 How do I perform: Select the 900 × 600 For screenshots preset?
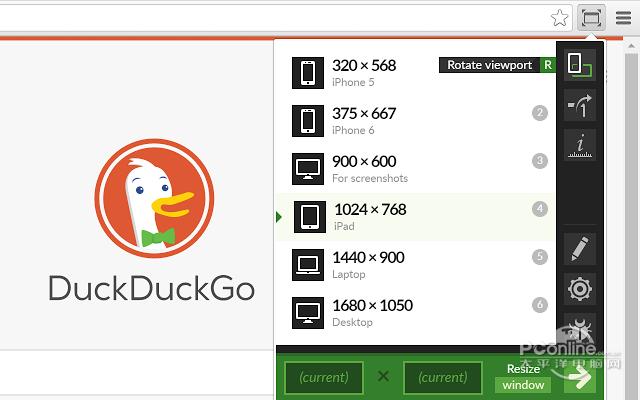[416, 169]
